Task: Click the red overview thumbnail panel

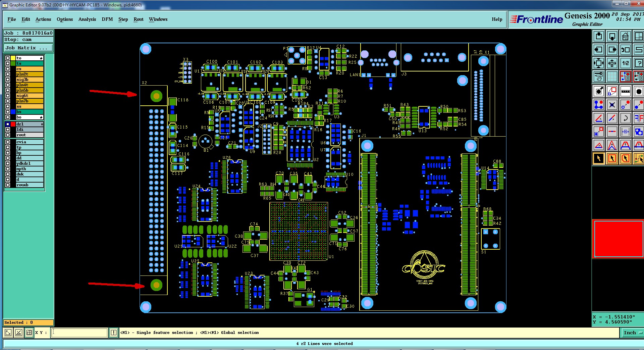Action: pos(619,239)
